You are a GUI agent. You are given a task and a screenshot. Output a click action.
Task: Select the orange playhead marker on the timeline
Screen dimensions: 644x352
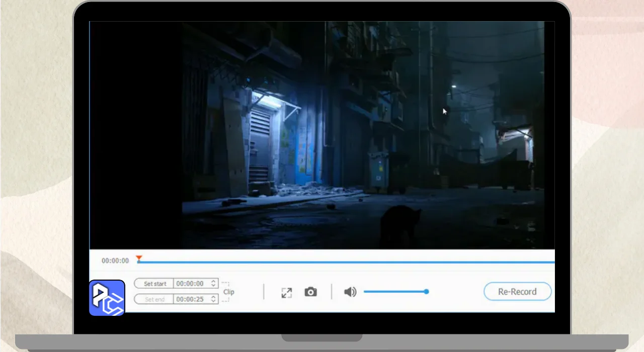point(139,258)
